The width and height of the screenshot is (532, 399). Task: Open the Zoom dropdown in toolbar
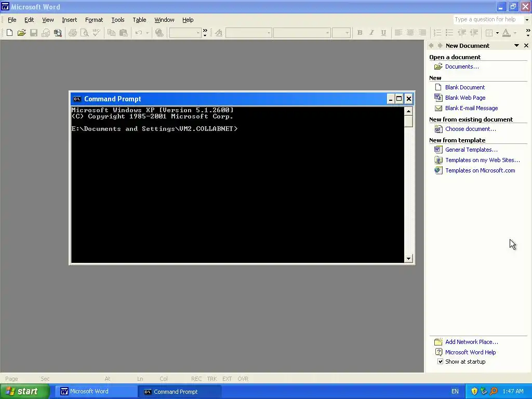tap(198, 33)
